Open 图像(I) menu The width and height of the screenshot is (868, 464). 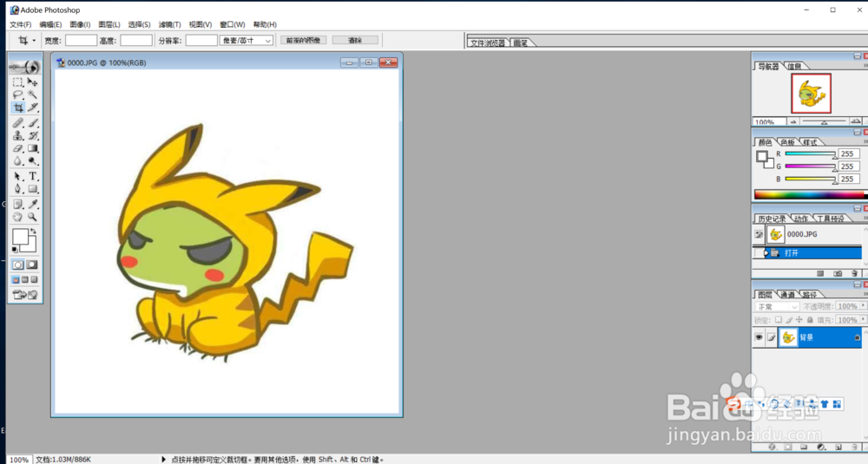click(x=80, y=24)
